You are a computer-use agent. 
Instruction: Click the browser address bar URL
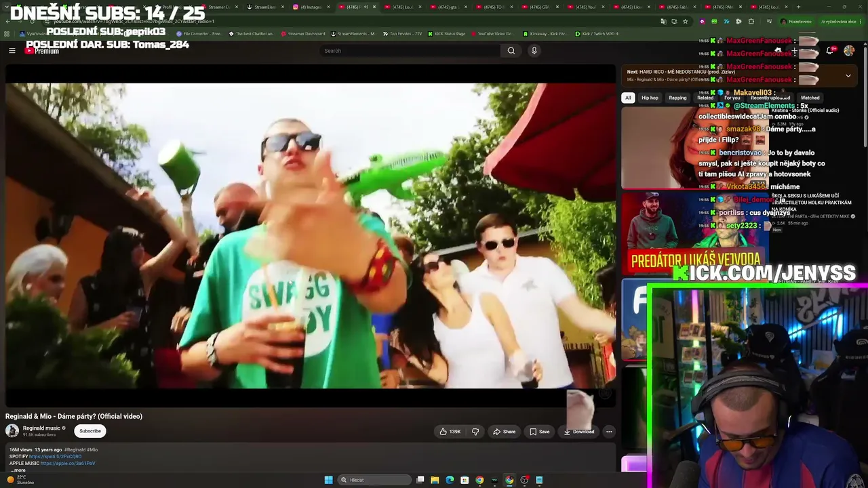(136, 22)
